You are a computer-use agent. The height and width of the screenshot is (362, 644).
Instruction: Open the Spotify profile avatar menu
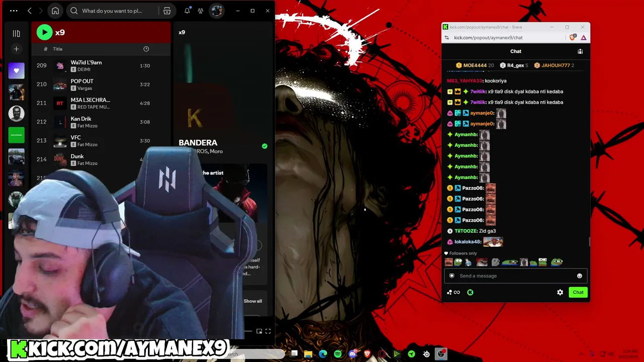217,11
